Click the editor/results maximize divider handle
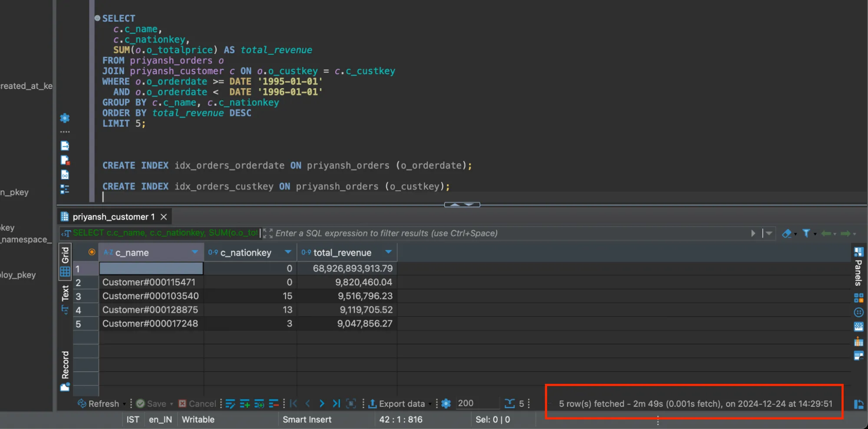 coord(462,205)
